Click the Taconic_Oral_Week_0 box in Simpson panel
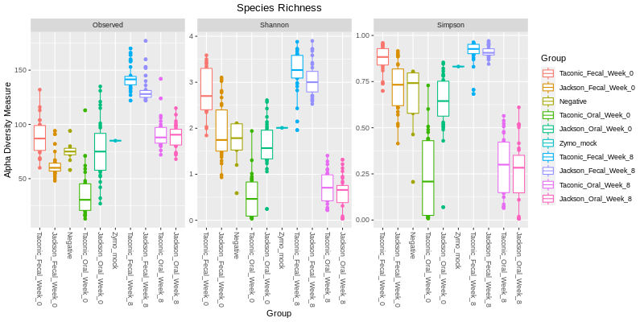The height and width of the screenshot is (322, 644). (428, 178)
